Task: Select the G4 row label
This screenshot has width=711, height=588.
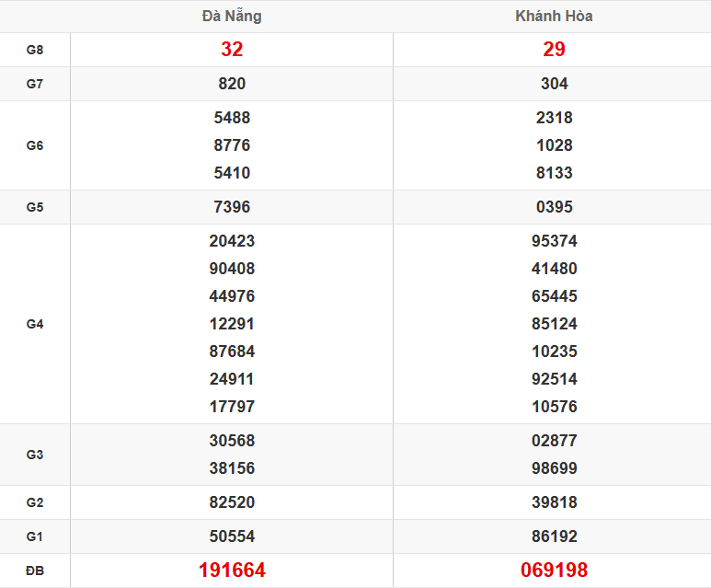Action: (x=35, y=324)
